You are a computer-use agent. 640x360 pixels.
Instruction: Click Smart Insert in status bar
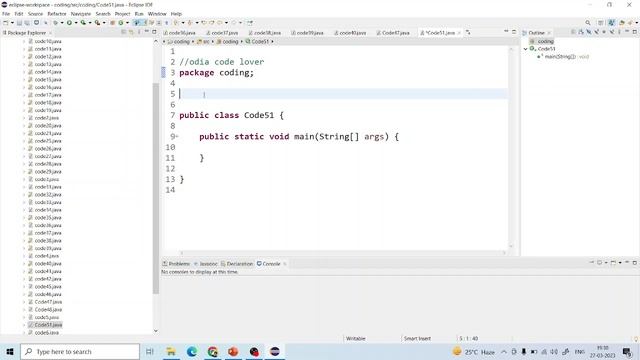point(417,338)
